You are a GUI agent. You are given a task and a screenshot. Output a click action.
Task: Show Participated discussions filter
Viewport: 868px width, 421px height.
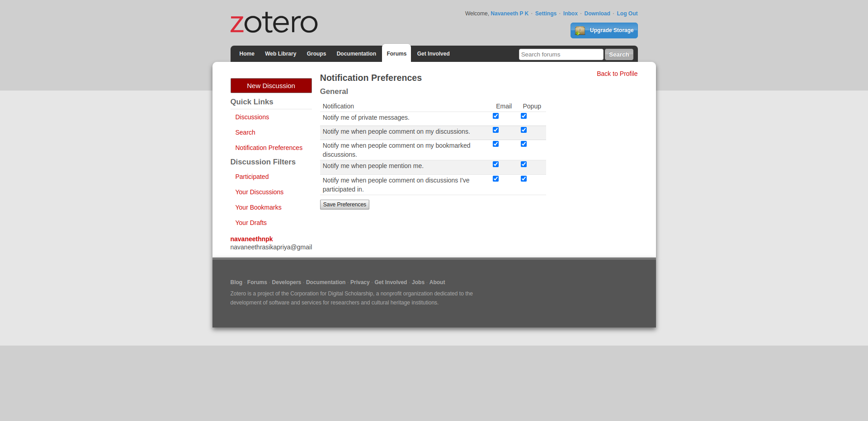[x=252, y=177]
